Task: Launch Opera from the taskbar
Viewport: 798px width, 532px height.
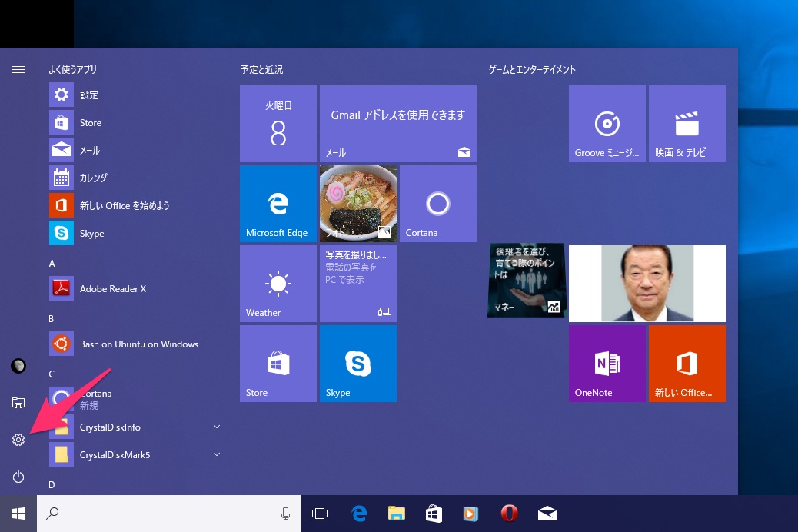Action: coord(509,514)
